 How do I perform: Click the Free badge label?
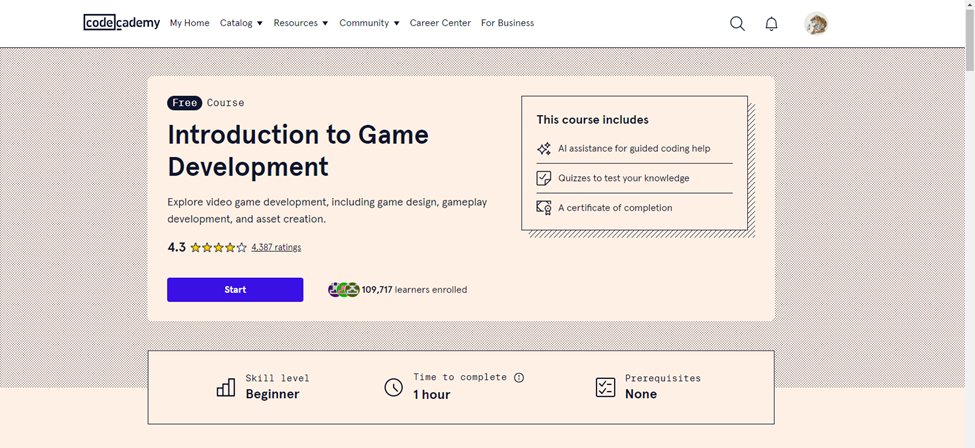[x=185, y=103]
